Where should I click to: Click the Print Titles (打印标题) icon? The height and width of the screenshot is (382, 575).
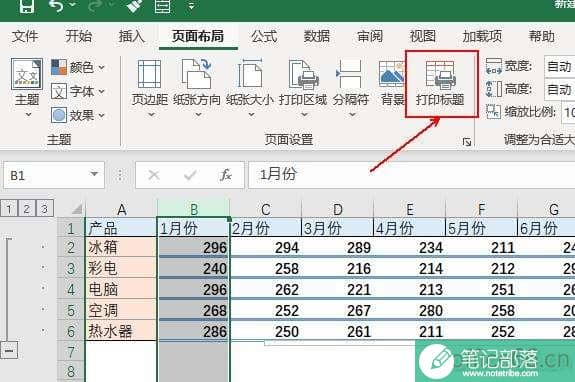(x=440, y=84)
